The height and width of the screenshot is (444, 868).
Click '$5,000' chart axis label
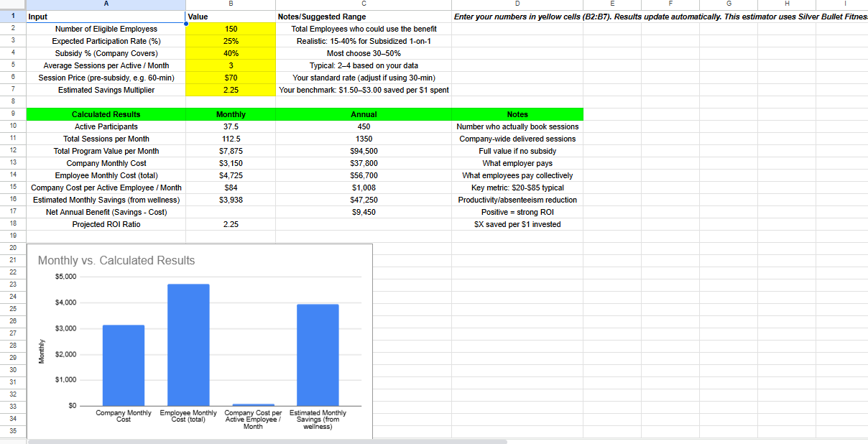(65, 277)
